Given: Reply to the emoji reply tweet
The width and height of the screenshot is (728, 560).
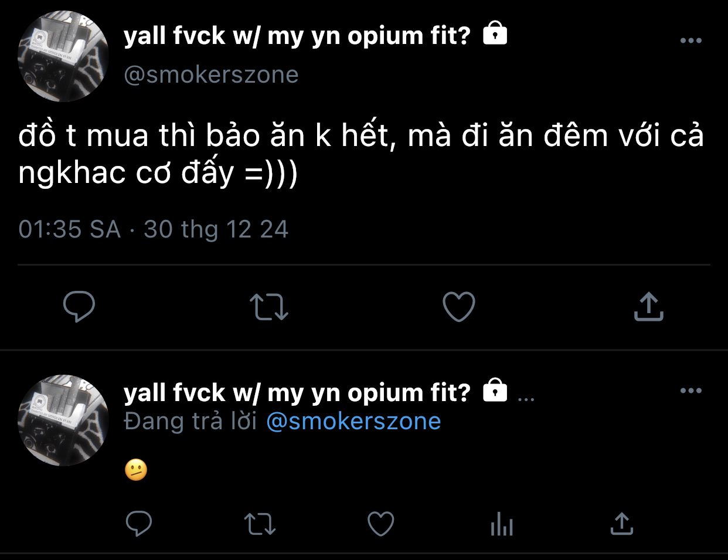Looking at the screenshot, I should coord(139,524).
